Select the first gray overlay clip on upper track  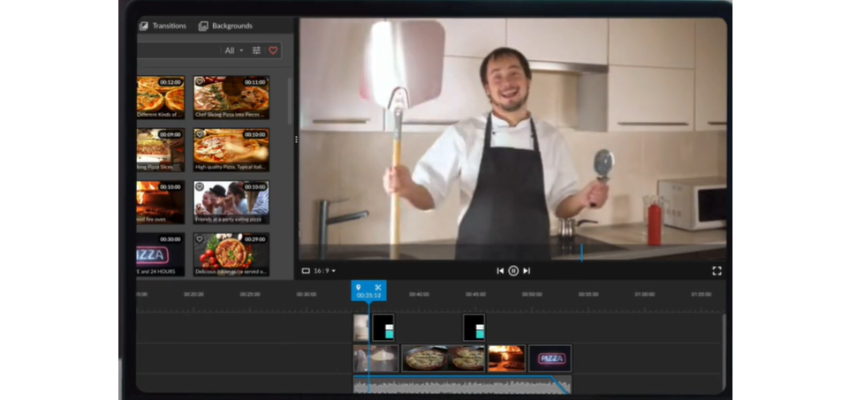(x=361, y=328)
